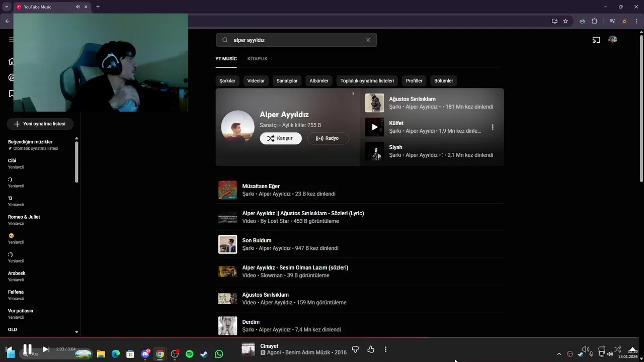Click the Müsaitsen Eğer album thumbnail
The width and height of the screenshot is (644, 362).
(227, 190)
